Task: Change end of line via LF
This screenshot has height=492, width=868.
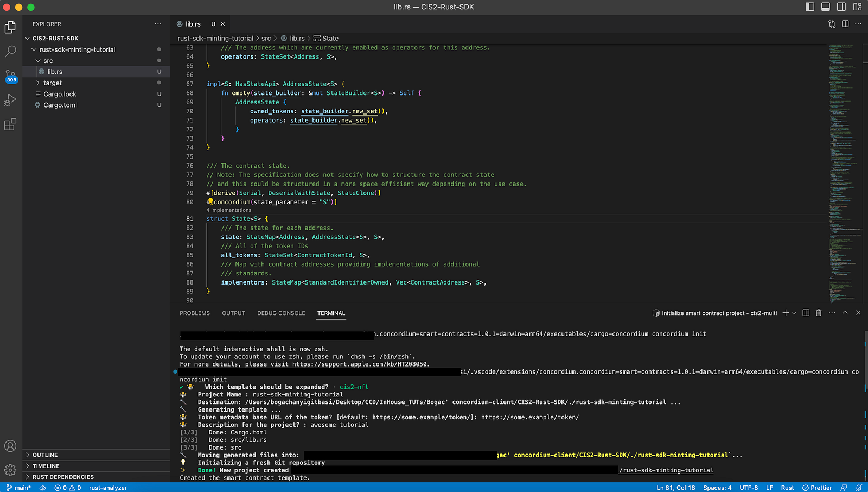Action: click(769, 488)
